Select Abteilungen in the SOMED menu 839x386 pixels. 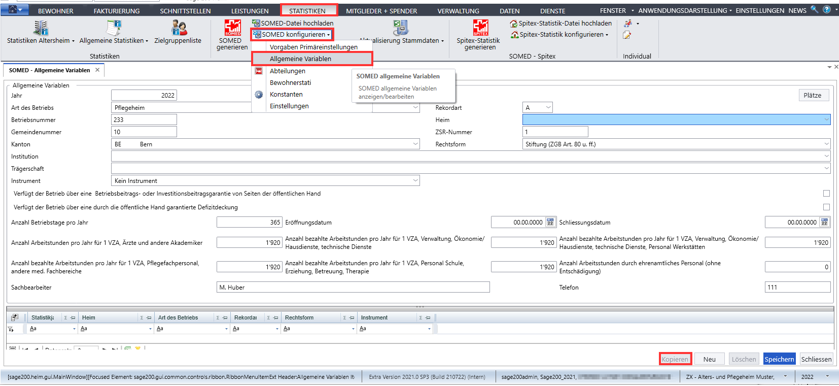click(x=288, y=71)
